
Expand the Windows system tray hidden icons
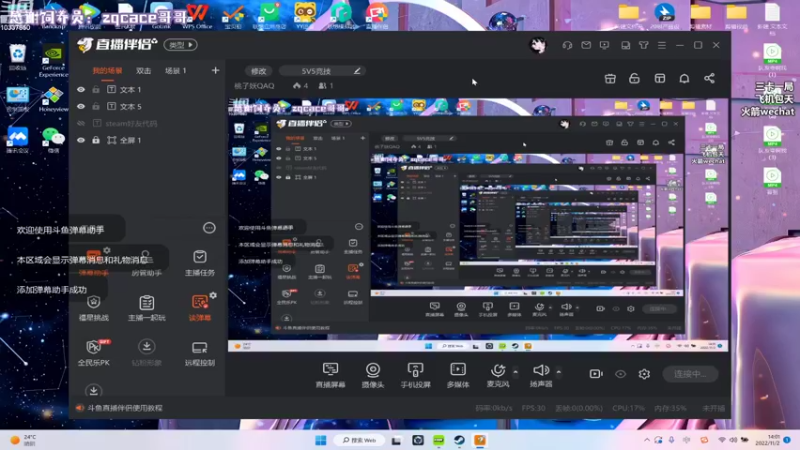point(647,440)
